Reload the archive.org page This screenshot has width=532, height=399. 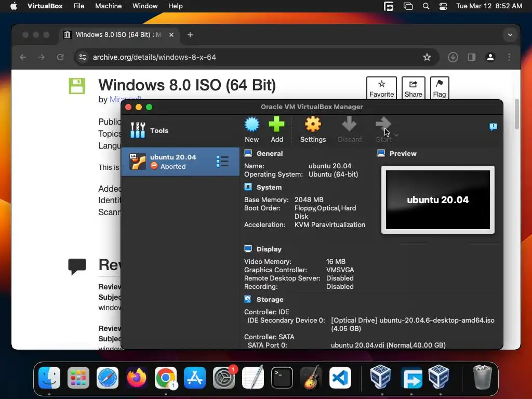click(60, 57)
